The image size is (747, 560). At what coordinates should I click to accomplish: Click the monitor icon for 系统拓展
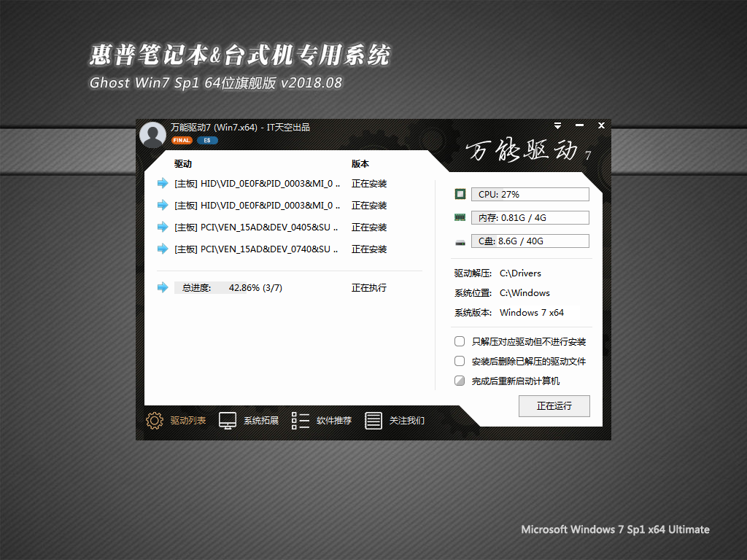click(228, 421)
